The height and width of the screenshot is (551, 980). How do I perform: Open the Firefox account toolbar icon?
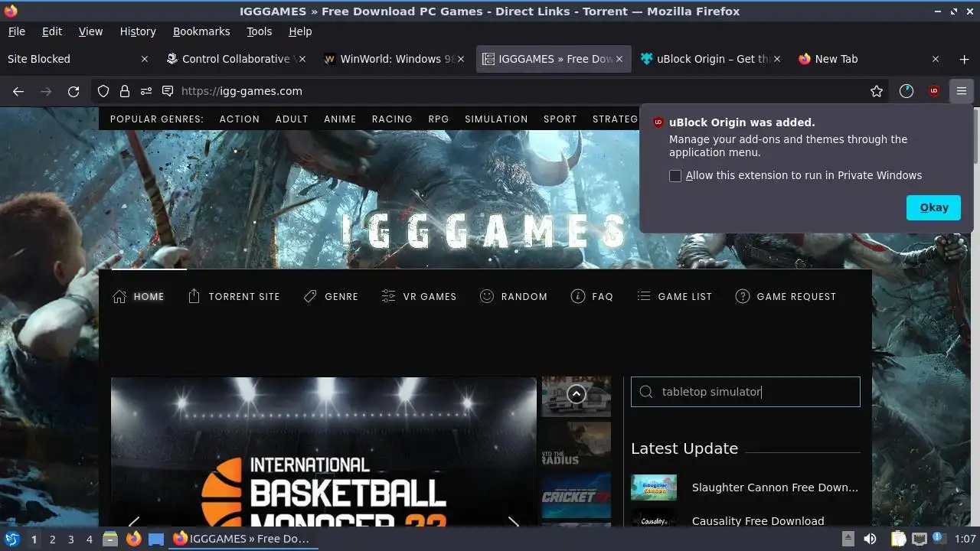tap(906, 91)
